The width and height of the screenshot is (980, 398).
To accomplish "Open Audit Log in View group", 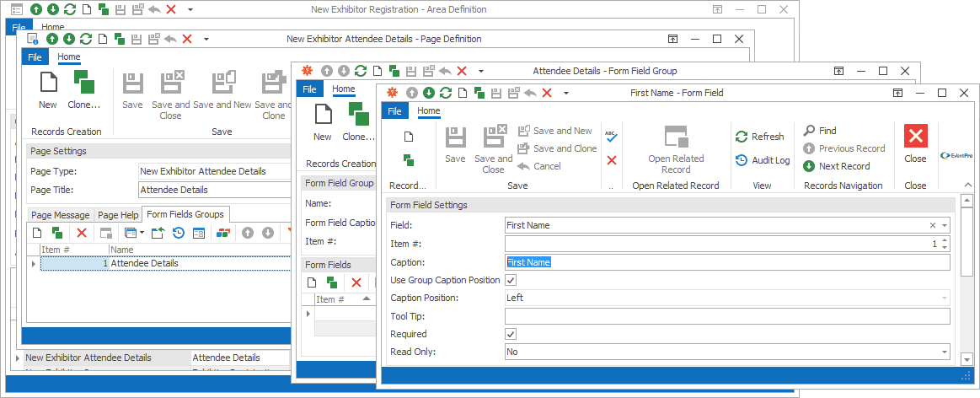I will pyautogui.click(x=763, y=160).
